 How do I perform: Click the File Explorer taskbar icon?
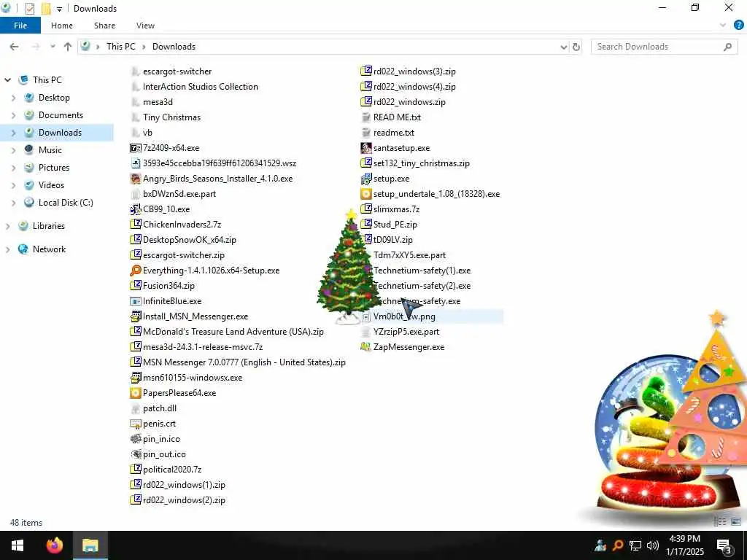[90, 545]
